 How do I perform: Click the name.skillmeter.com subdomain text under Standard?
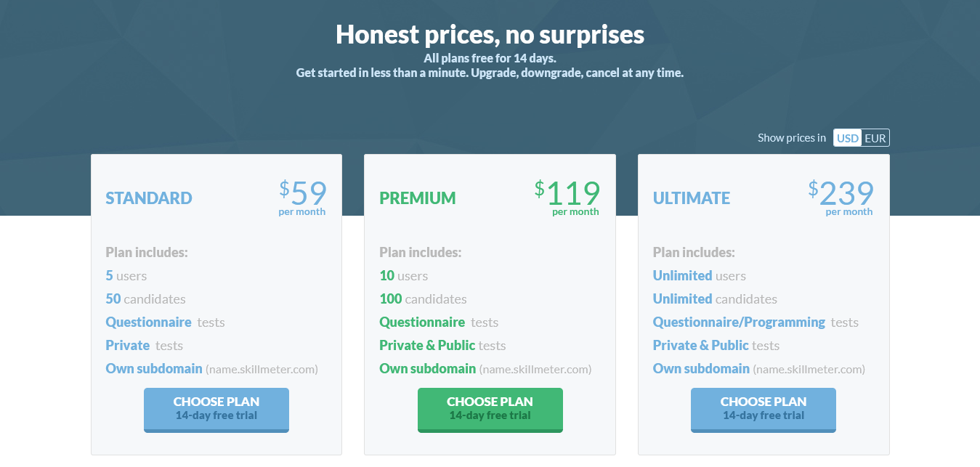[x=262, y=369]
